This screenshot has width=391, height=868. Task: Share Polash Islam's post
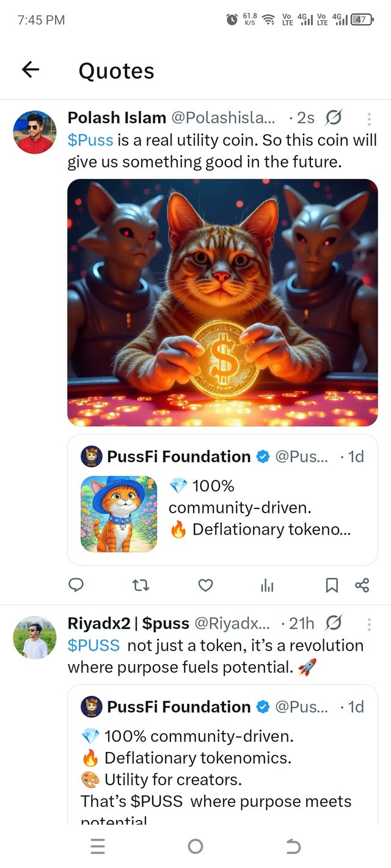coord(362,585)
